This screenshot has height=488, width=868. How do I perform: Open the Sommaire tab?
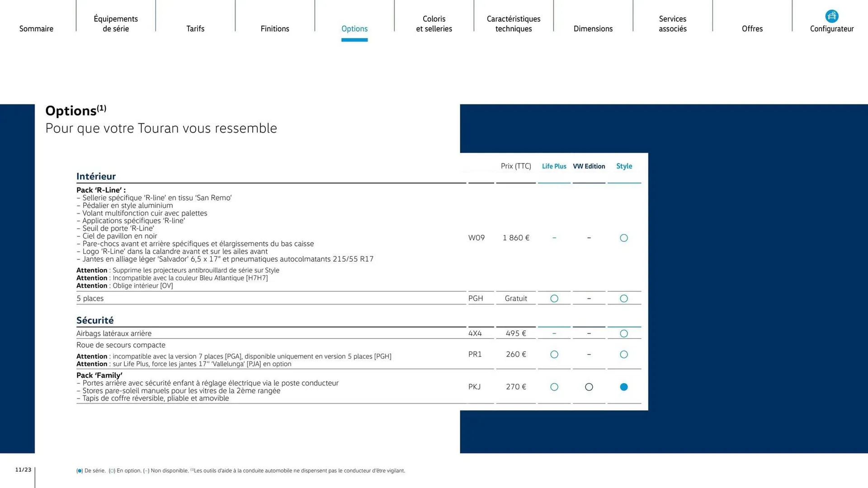click(x=36, y=28)
